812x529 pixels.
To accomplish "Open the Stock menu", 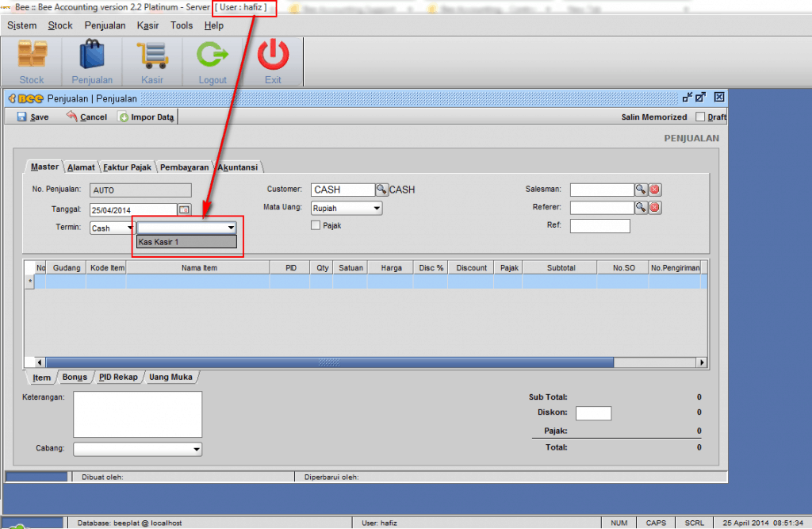I will (x=60, y=25).
